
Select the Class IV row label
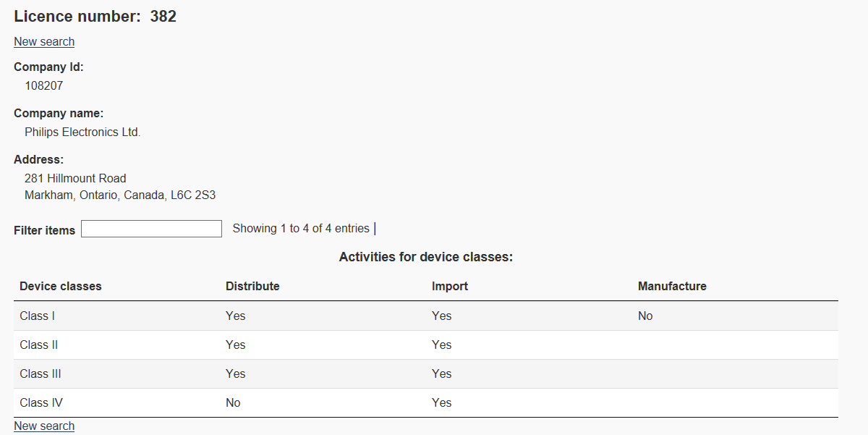click(x=40, y=402)
